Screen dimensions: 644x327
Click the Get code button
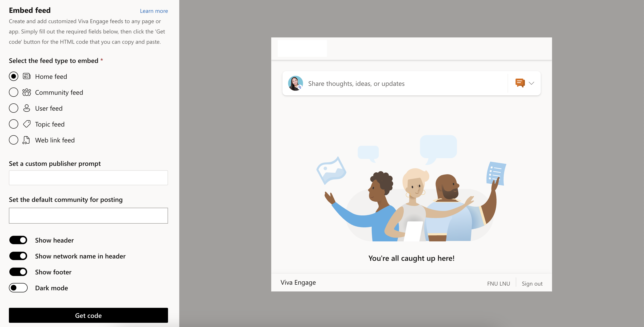[x=88, y=315]
